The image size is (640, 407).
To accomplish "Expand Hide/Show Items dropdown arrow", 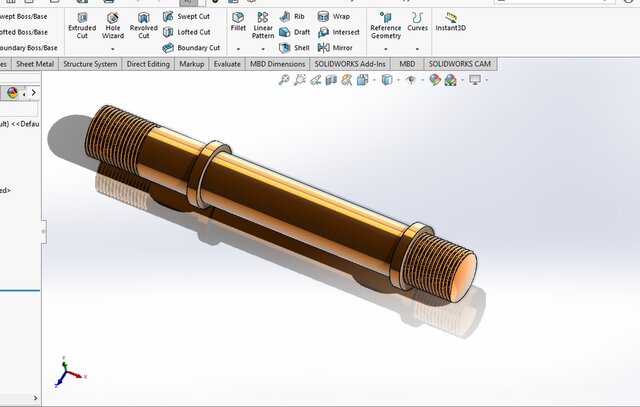I will click(x=422, y=80).
